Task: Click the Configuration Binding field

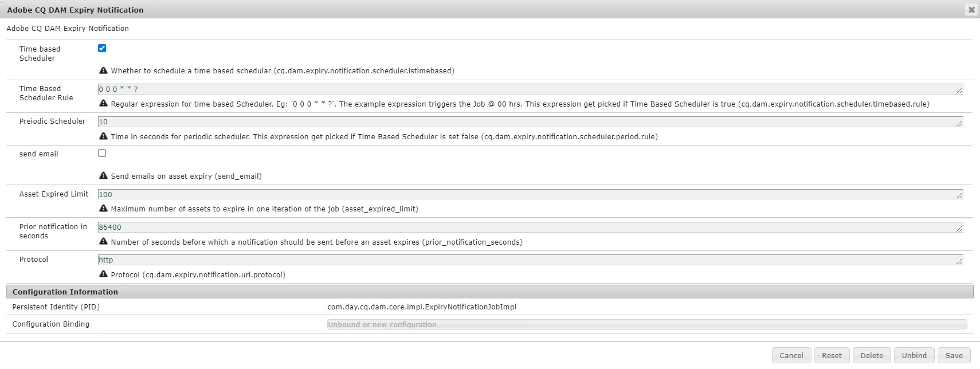Action: 646,324
